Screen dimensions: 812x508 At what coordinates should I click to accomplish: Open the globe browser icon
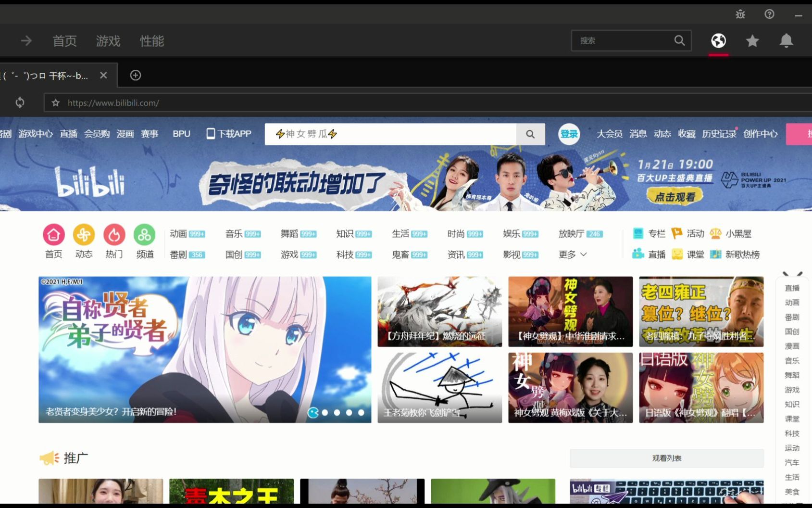[718, 41]
